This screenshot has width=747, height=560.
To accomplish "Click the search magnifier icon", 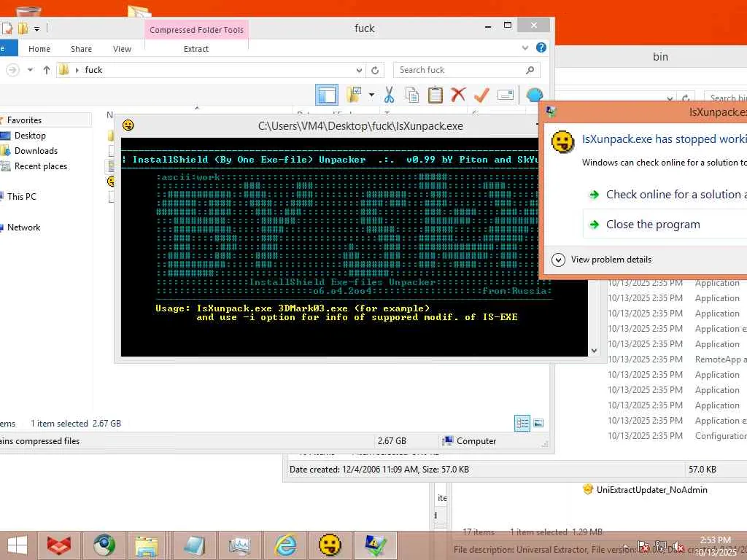I will [530, 70].
